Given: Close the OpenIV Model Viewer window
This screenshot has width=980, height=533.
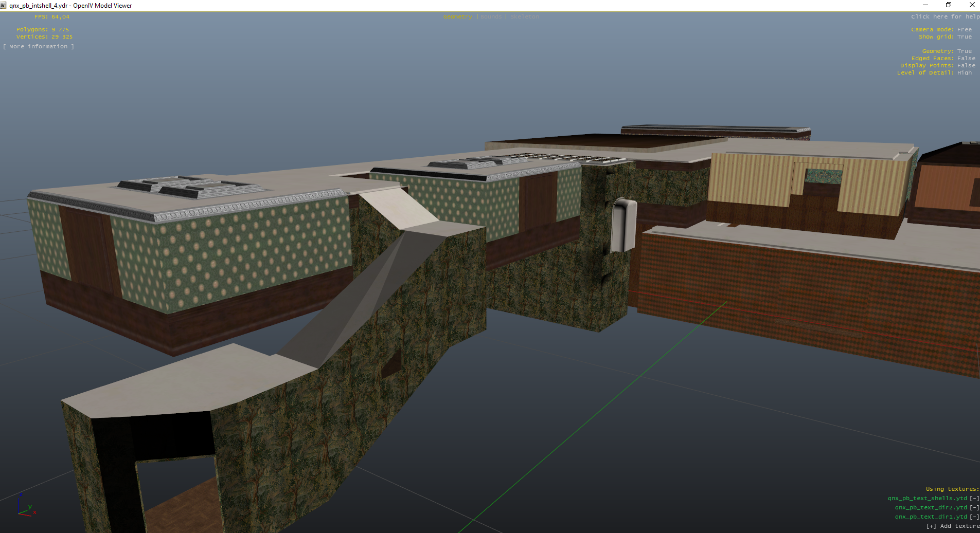Looking at the screenshot, I should click(x=971, y=5).
